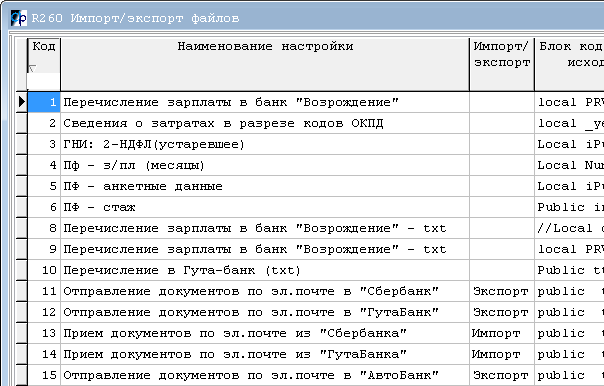Click code cell 6
This screenshot has width=604, height=386.
point(44,207)
